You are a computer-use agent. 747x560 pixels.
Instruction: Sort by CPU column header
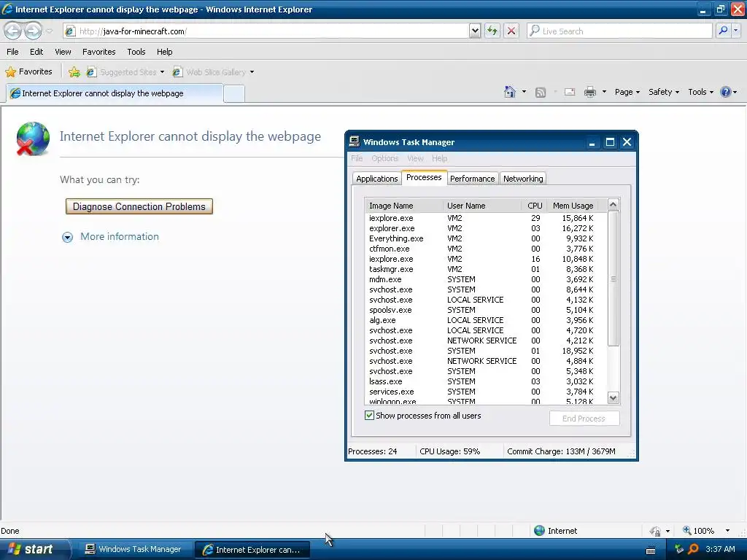pyautogui.click(x=534, y=206)
